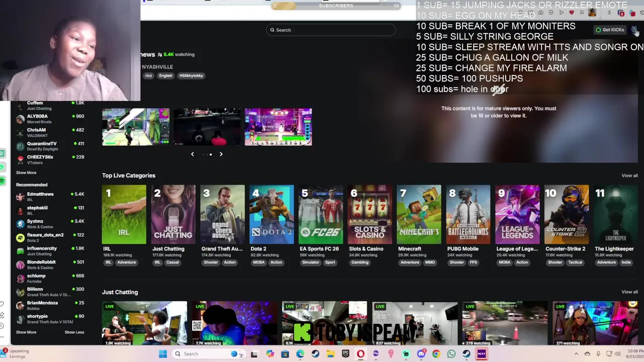
Task: Open the Slots & Casino category card
Action: pyautogui.click(x=370, y=215)
